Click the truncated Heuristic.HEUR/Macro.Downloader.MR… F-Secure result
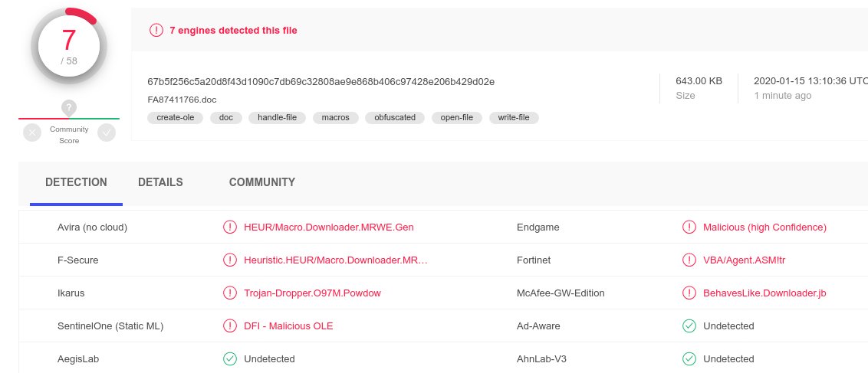Screen dimensions: 868x373 336,260
